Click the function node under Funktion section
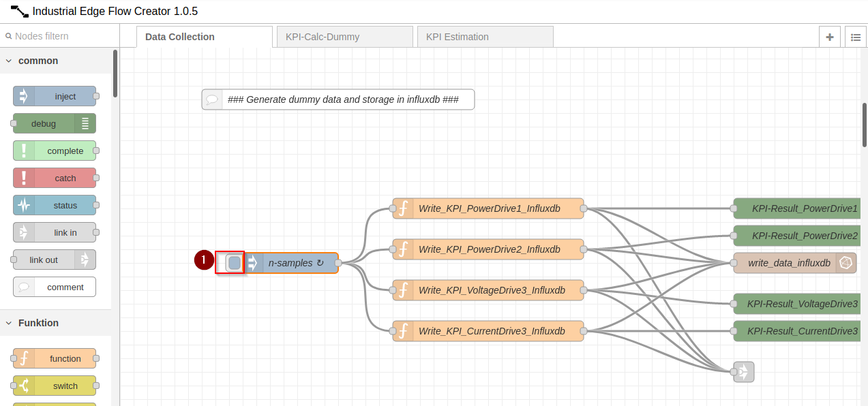The height and width of the screenshot is (406, 868). tap(55, 358)
